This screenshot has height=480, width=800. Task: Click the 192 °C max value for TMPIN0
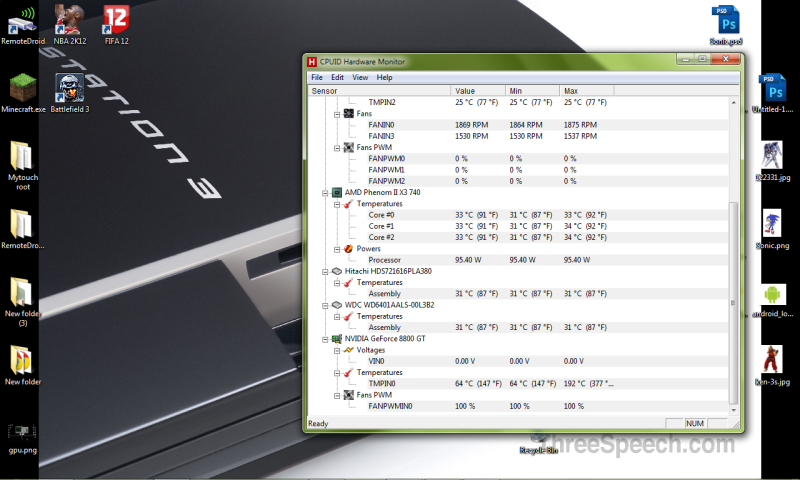coord(588,384)
